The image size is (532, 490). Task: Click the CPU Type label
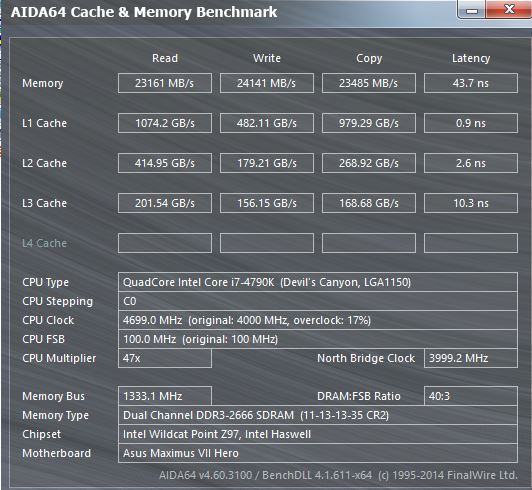pos(45,282)
